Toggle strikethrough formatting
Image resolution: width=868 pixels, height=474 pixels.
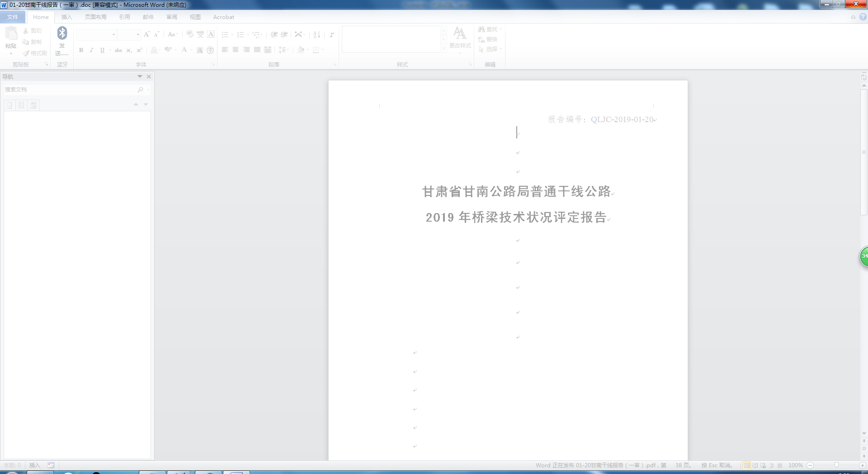[x=118, y=50]
